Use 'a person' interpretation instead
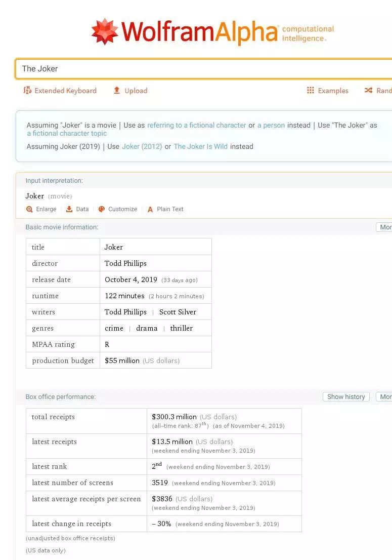This screenshot has height=560, width=392. [271, 126]
